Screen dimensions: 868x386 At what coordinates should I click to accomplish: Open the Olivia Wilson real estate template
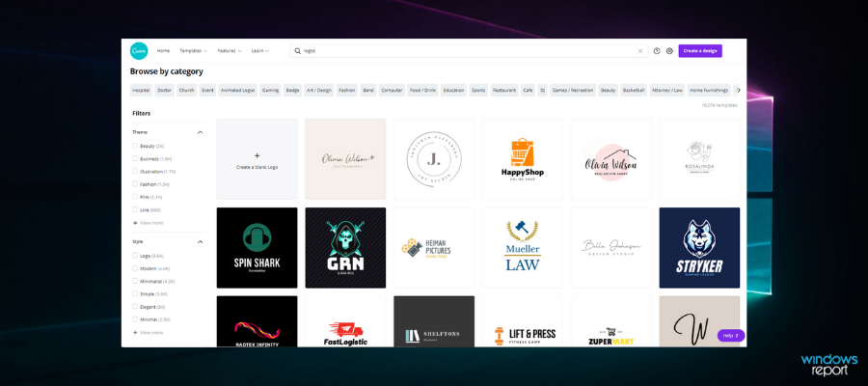(x=611, y=159)
